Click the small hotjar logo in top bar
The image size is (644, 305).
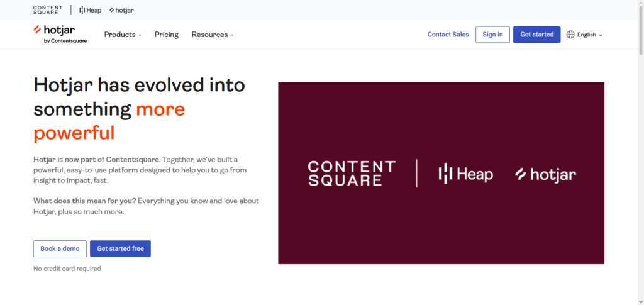tap(121, 10)
